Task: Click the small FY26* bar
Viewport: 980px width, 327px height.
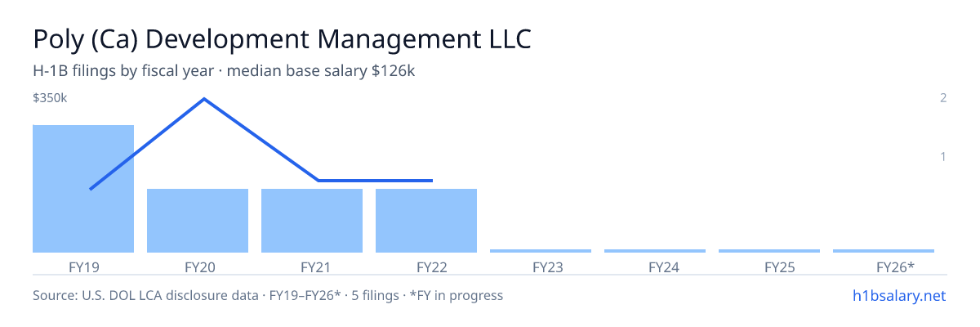Action: tap(884, 251)
